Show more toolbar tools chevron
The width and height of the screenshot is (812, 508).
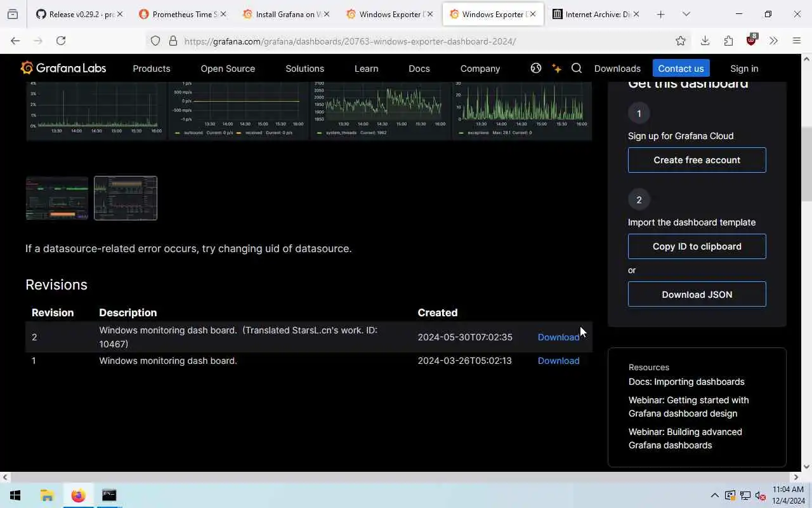[x=773, y=41]
